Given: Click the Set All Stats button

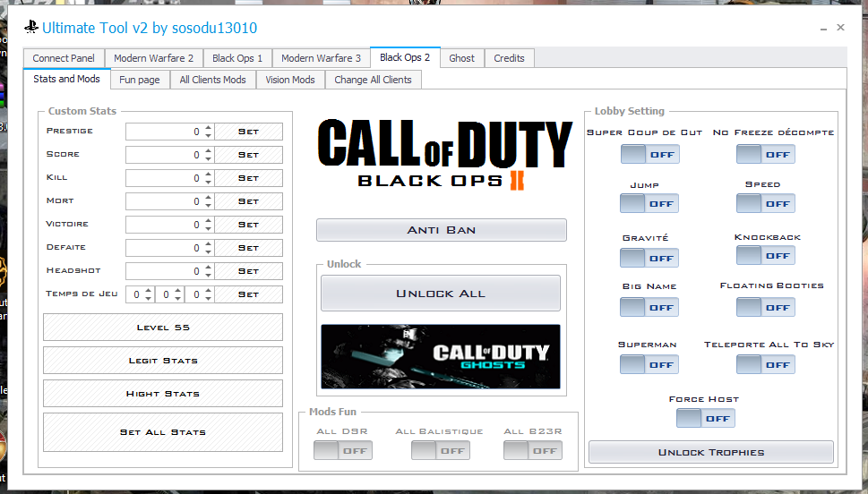Looking at the screenshot, I should pyautogui.click(x=163, y=432).
